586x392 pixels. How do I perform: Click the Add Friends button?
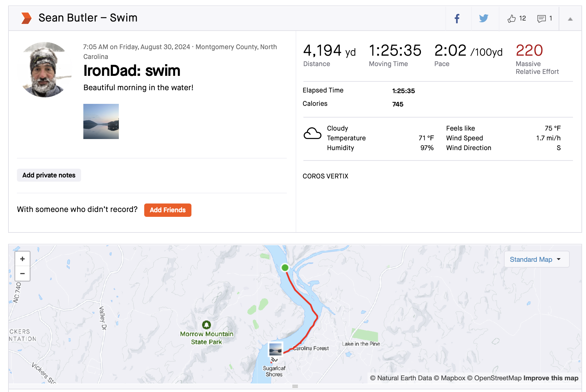[x=168, y=210]
